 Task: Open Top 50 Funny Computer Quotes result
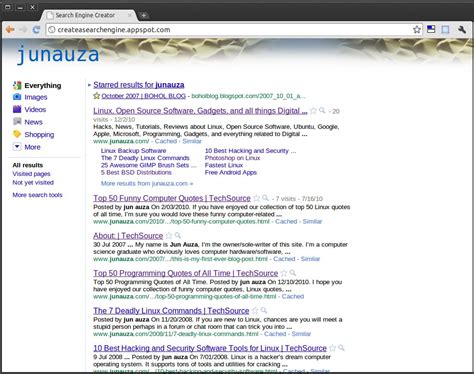(x=172, y=198)
